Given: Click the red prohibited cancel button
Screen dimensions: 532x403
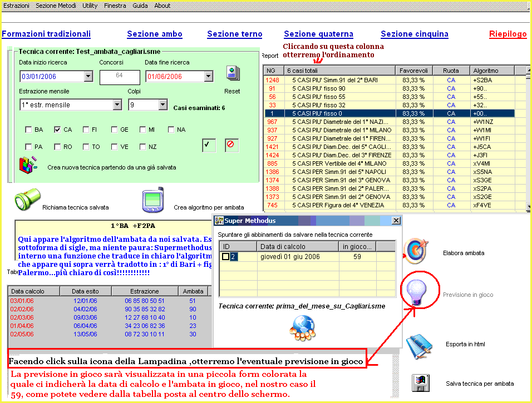Looking at the screenshot, I should pyautogui.click(x=231, y=145).
